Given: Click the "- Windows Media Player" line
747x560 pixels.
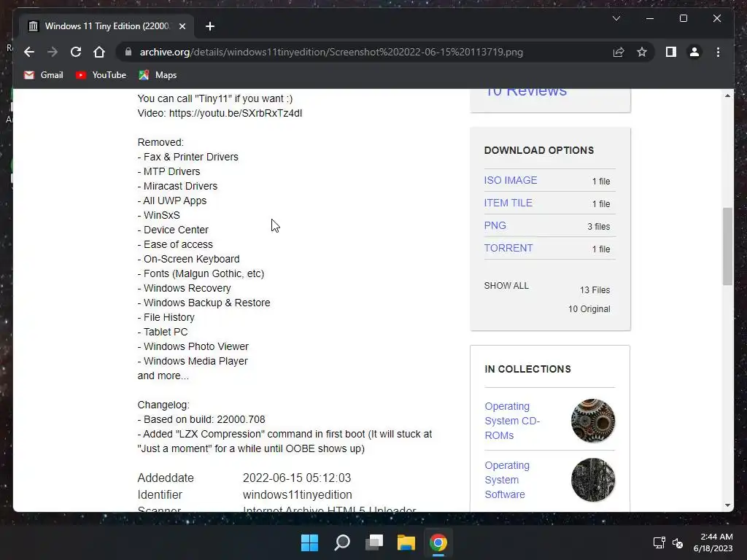Looking at the screenshot, I should [193, 361].
